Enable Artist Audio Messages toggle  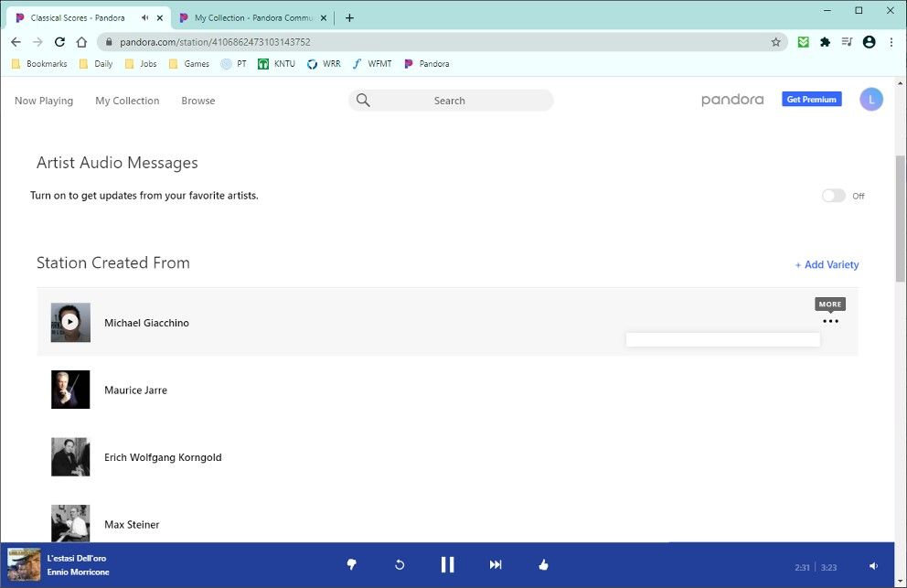pos(833,196)
